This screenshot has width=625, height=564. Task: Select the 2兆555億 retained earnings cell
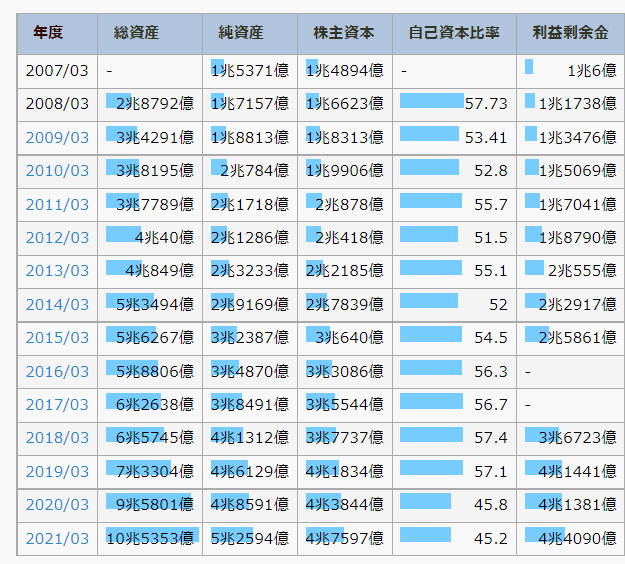(x=570, y=271)
